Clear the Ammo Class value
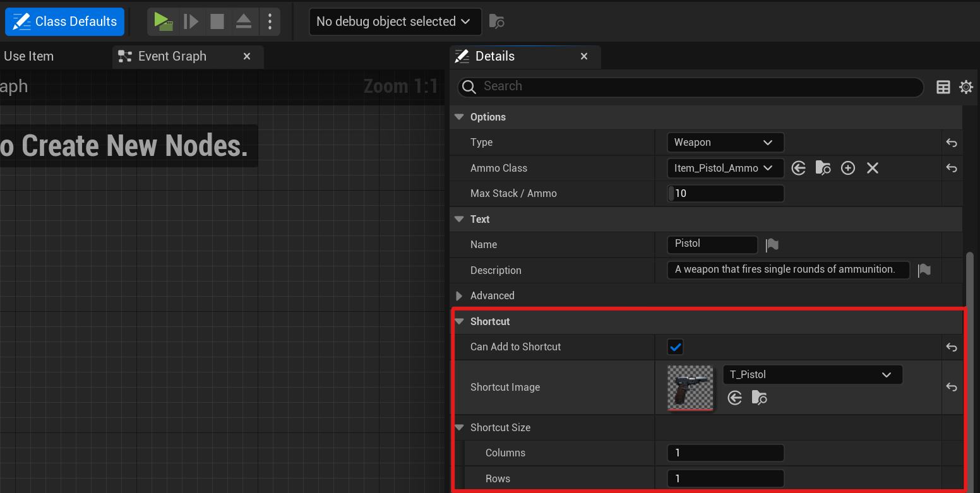The width and height of the screenshot is (980, 493). pyautogui.click(x=873, y=168)
